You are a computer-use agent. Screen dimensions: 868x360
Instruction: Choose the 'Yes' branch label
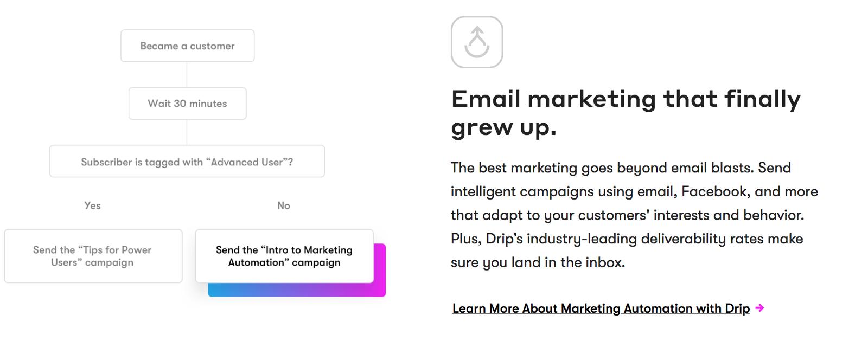coord(92,205)
